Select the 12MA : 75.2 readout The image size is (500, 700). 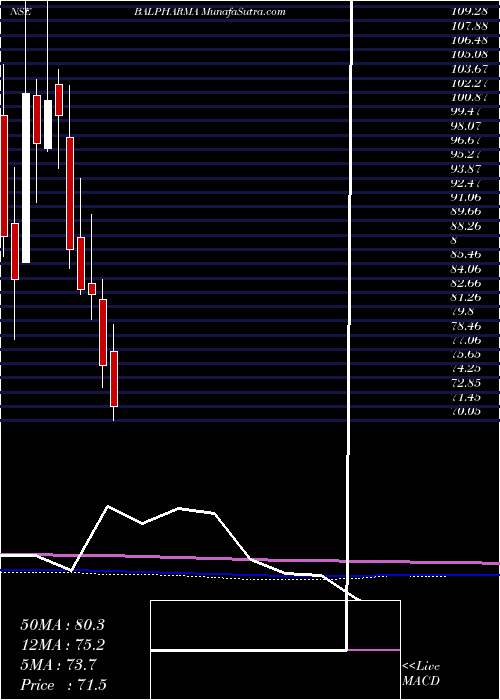62,645
